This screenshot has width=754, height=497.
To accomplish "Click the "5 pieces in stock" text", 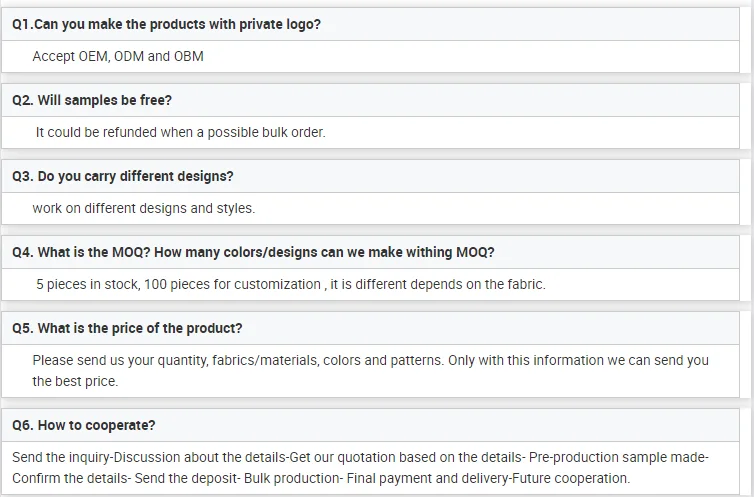I will click(x=86, y=284).
